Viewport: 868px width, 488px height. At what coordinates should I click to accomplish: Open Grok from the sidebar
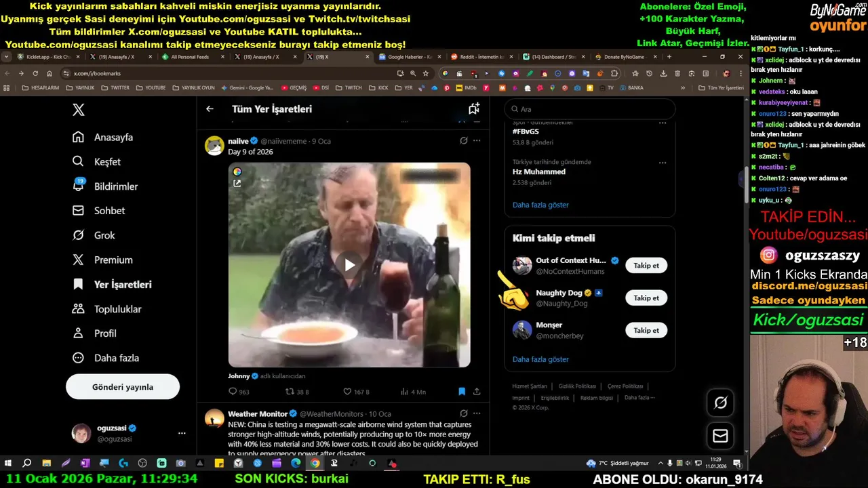tap(94, 235)
